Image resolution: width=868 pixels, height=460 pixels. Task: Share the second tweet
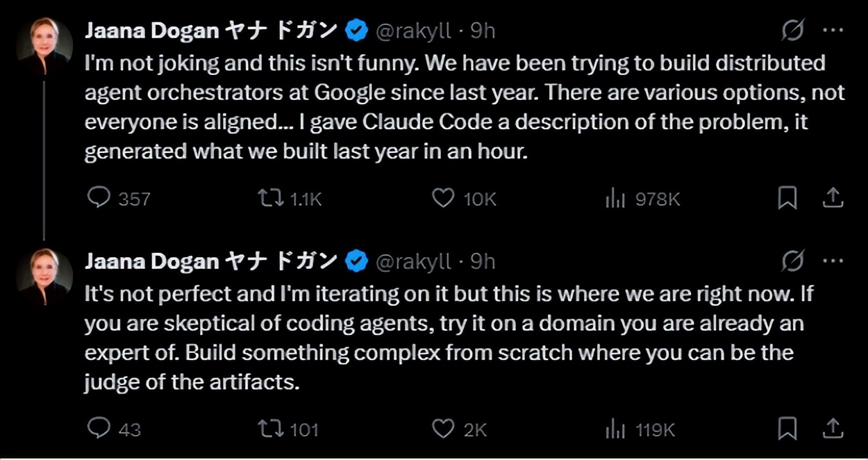[832, 429]
